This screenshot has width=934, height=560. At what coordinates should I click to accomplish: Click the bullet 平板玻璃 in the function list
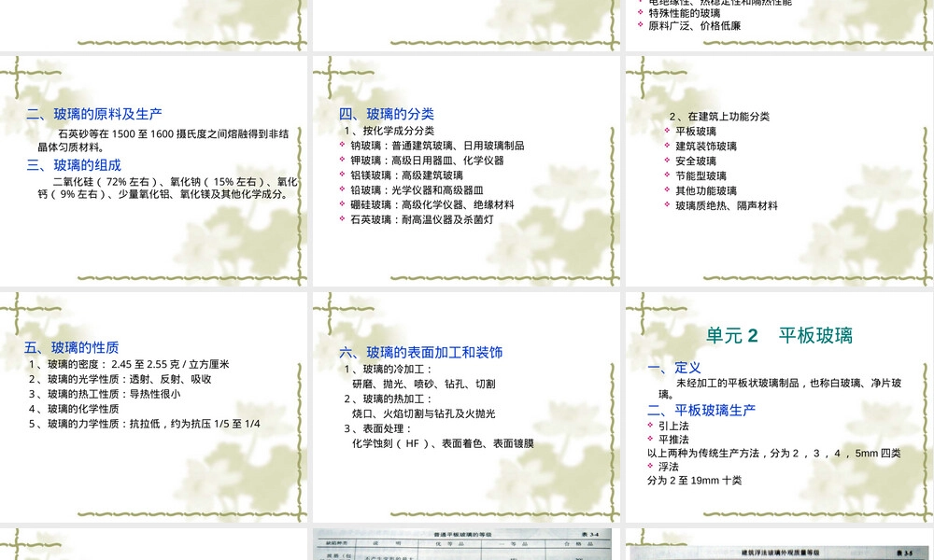coord(696,132)
